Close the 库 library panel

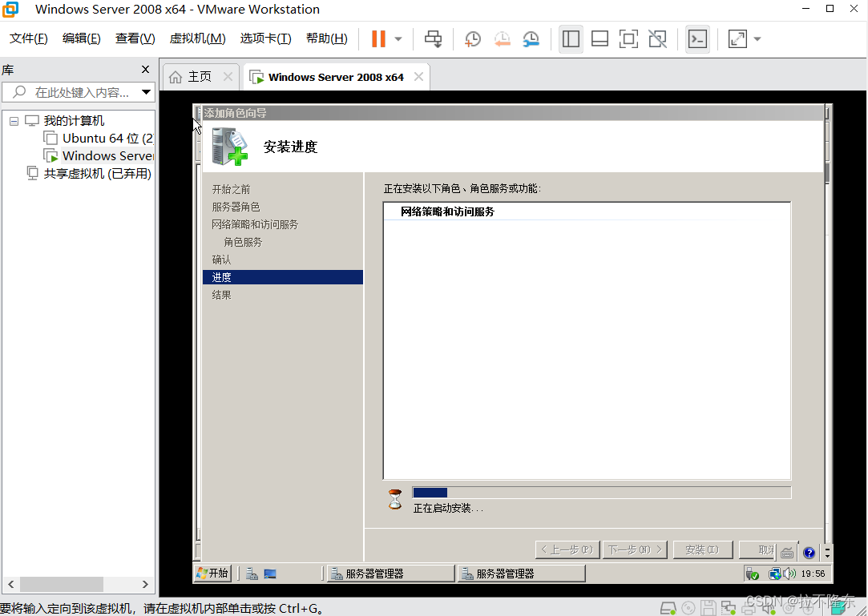pos(146,69)
